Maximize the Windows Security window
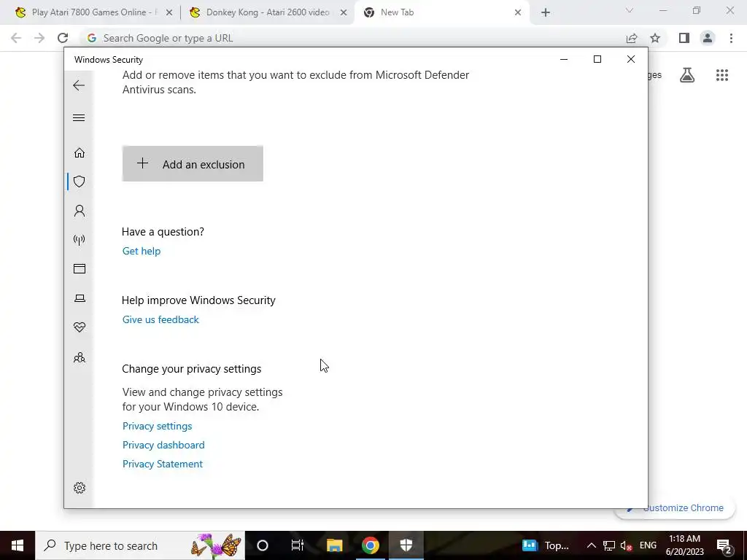Image resolution: width=747 pixels, height=560 pixels. pyautogui.click(x=597, y=59)
